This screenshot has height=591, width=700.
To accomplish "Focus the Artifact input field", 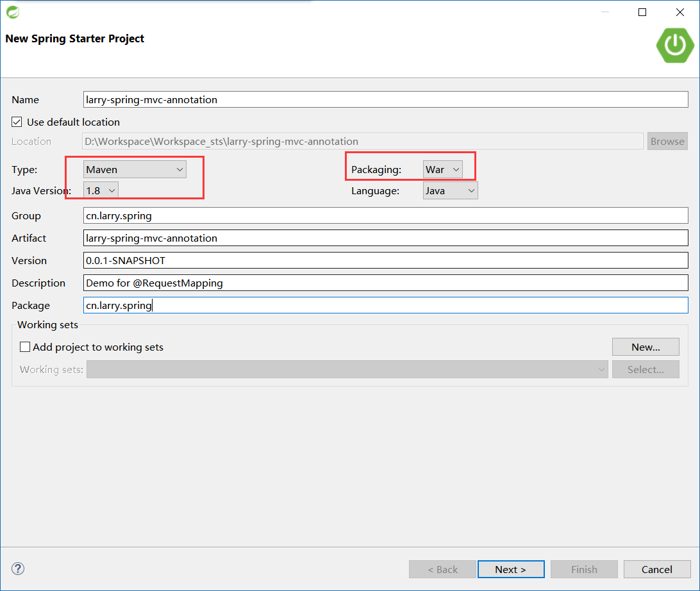I will (386, 238).
